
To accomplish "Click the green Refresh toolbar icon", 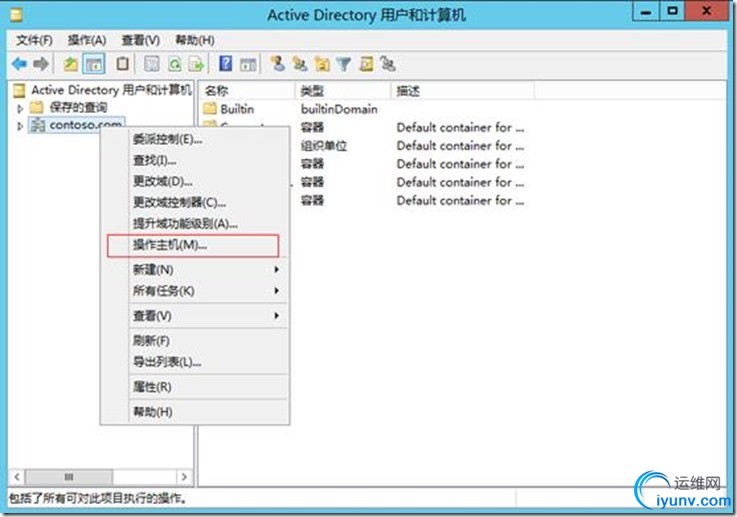I will (174, 64).
